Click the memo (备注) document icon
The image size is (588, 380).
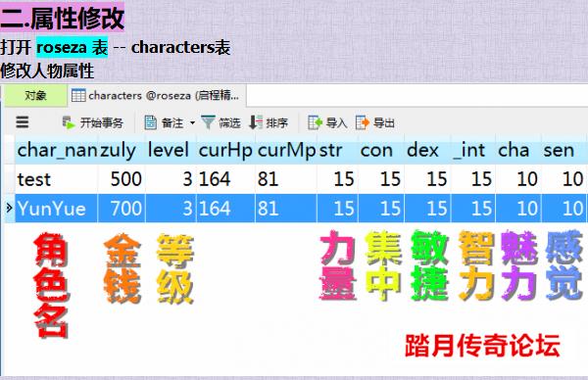click(x=150, y=122)
